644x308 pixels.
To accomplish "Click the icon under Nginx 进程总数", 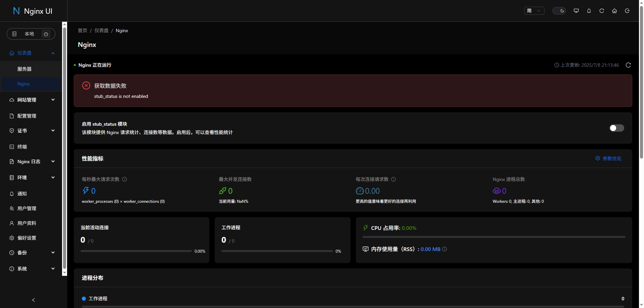I will pos(496,191).
